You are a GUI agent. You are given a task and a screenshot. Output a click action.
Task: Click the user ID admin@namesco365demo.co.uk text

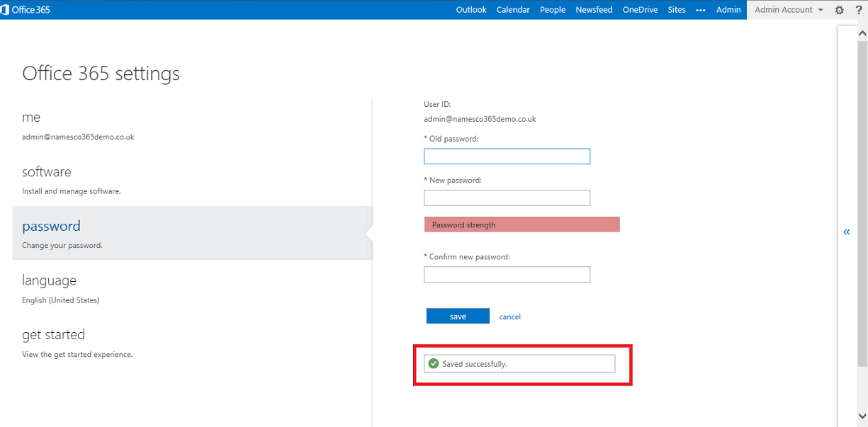click(x=480, y=120)
